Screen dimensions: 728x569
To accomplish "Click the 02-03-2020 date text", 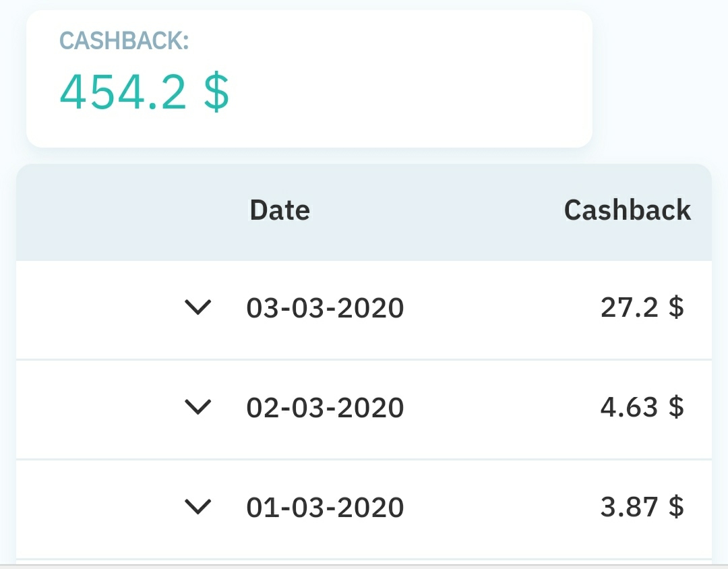I will 325,407.
